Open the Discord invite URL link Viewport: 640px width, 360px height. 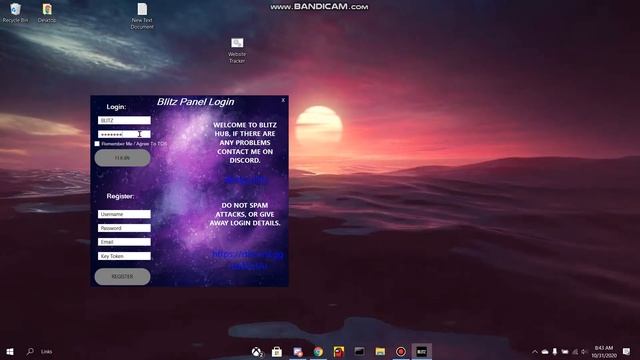click(x=247, y=260)
